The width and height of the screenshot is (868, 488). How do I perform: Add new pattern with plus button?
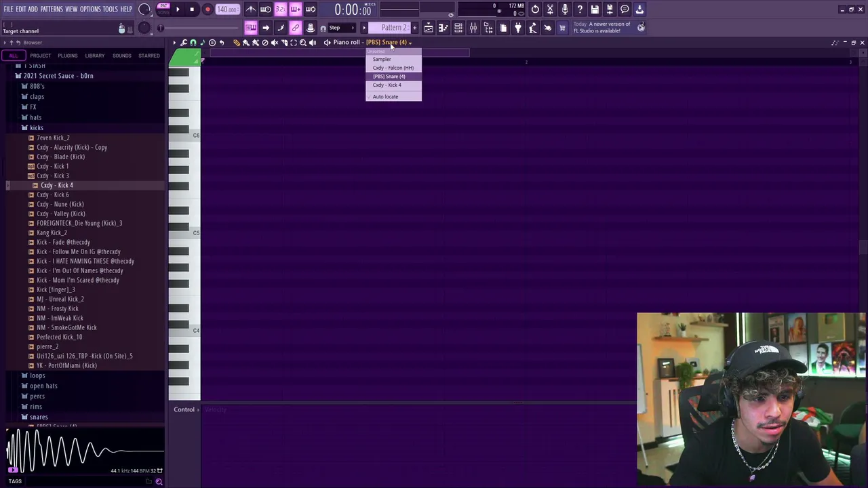tap(414, 28)
